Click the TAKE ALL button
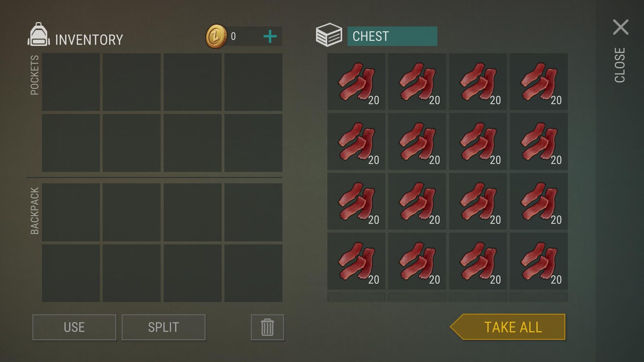 point(508,327)
